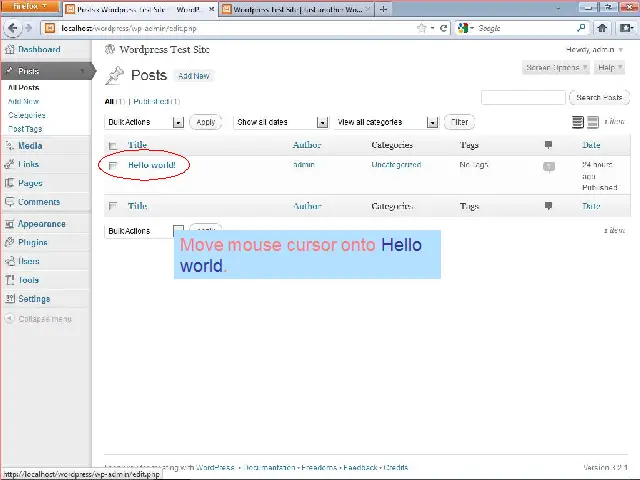Click the Add New button beside Posts heading
Screen dimensions: 640x480
point(194,76)
